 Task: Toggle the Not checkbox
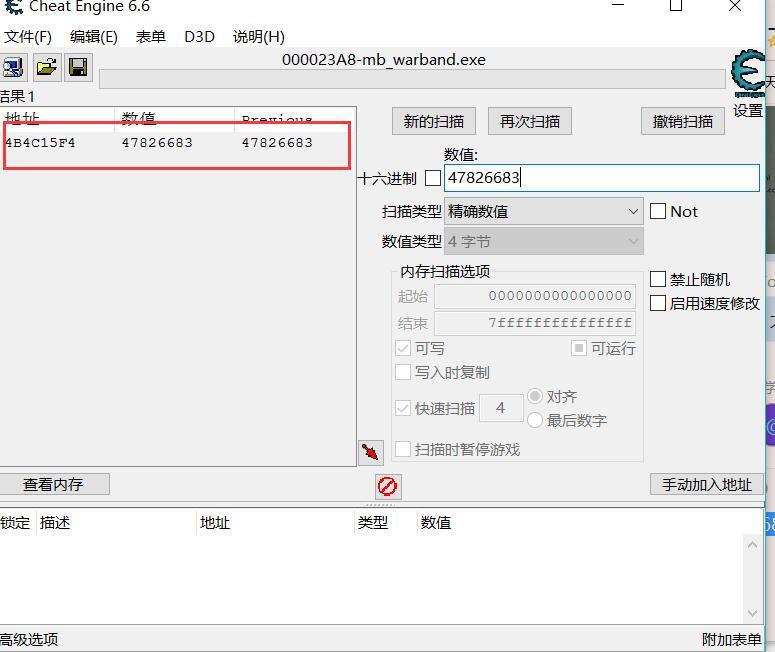click(x=657, y=211)
